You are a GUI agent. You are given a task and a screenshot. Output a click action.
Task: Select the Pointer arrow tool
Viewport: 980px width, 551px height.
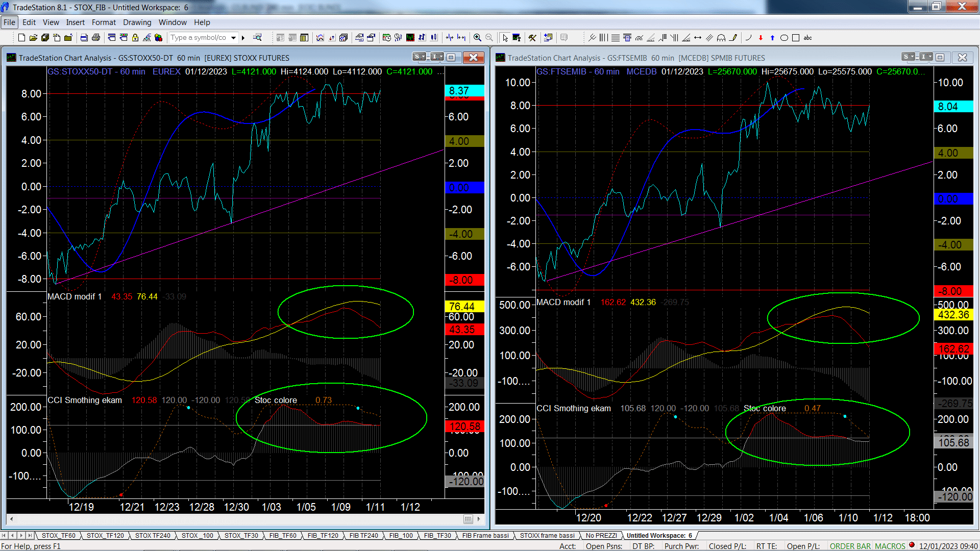pyautogui.click(x=505, y=38)
